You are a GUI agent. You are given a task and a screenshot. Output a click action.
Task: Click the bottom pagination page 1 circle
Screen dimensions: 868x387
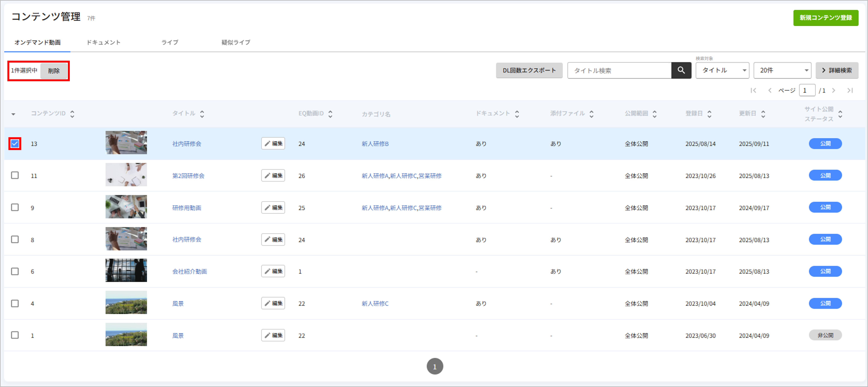tap(435, 366)
